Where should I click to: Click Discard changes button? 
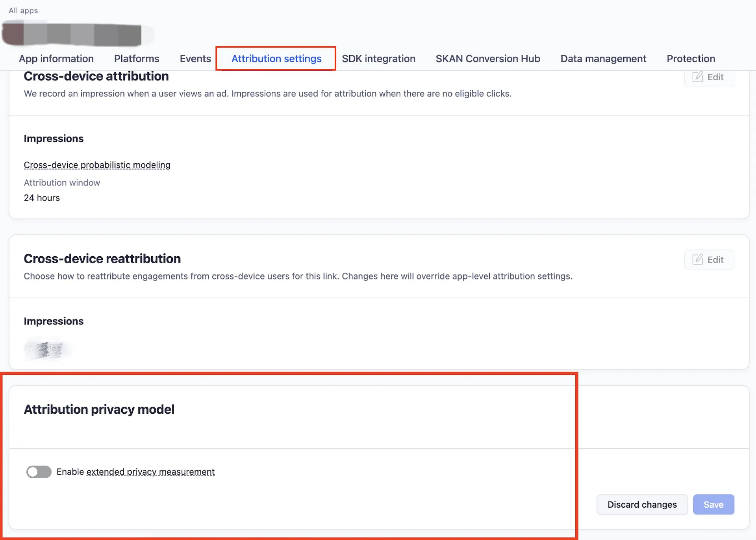(642, 505)
